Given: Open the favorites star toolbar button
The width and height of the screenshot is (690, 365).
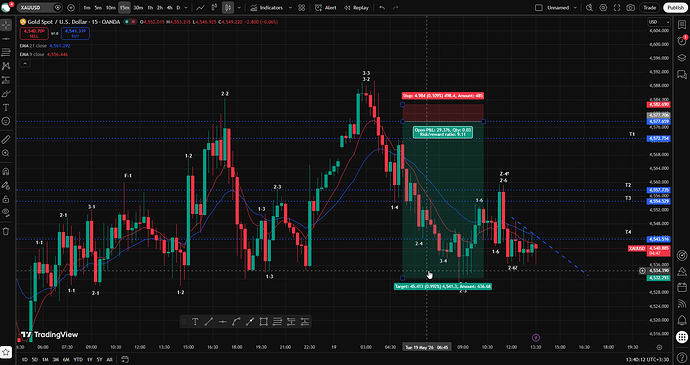Looking at the screenshot, I should point(6,352).
